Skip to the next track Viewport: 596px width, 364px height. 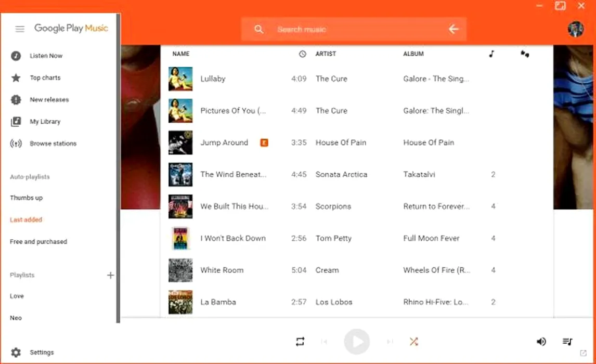(x=390, y=342)
